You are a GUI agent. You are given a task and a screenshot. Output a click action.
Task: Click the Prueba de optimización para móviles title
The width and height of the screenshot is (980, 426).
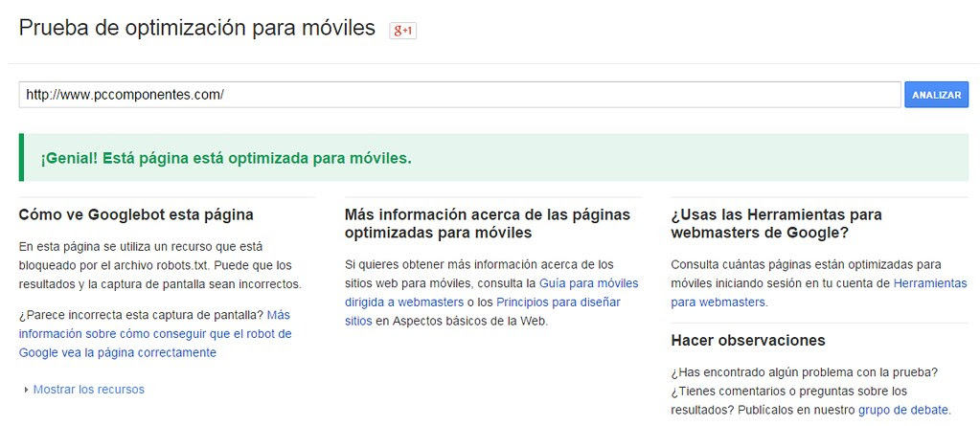coord(197,28)
